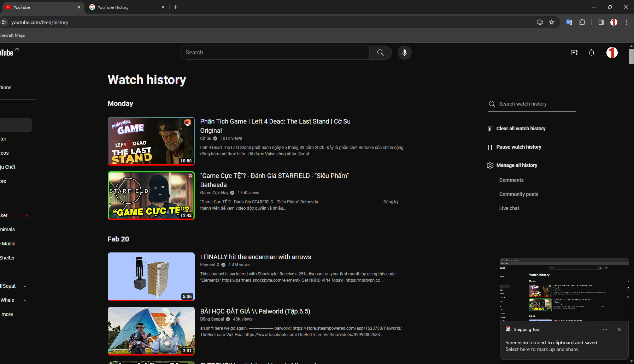Click the address bar URL
Screen dimensions: 634x364
[x=40, y=22]
